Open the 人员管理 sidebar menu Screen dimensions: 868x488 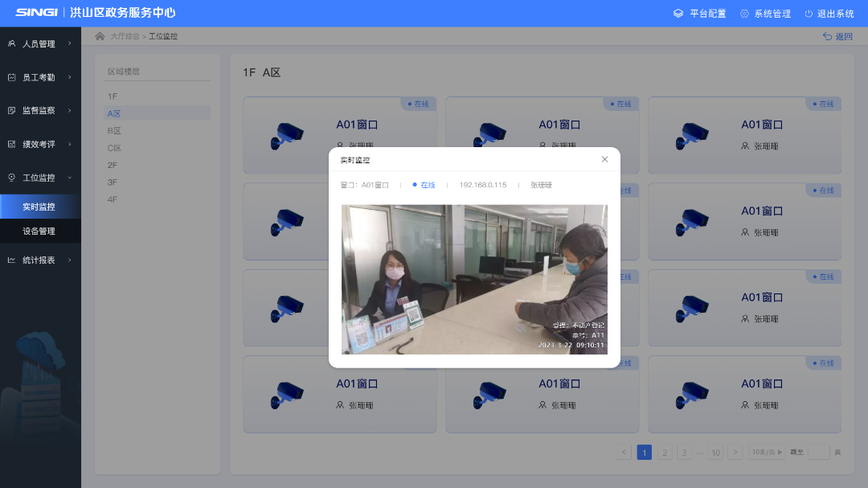(x=40, y=43)
